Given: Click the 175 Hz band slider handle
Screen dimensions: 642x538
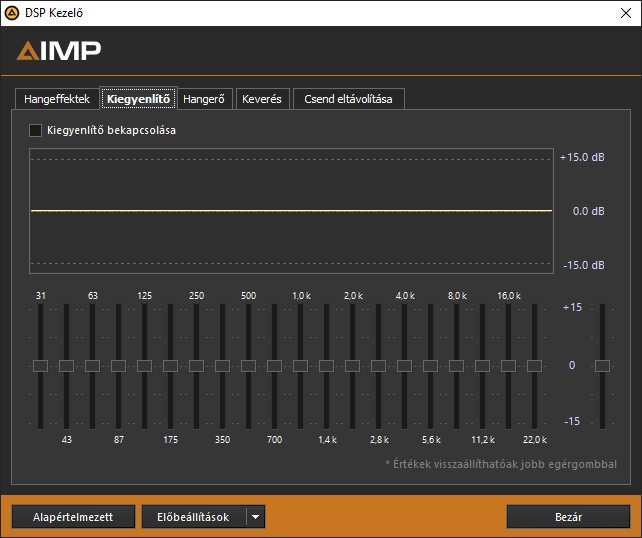Looking at the screenshot, I should click(x=170, y=366).
